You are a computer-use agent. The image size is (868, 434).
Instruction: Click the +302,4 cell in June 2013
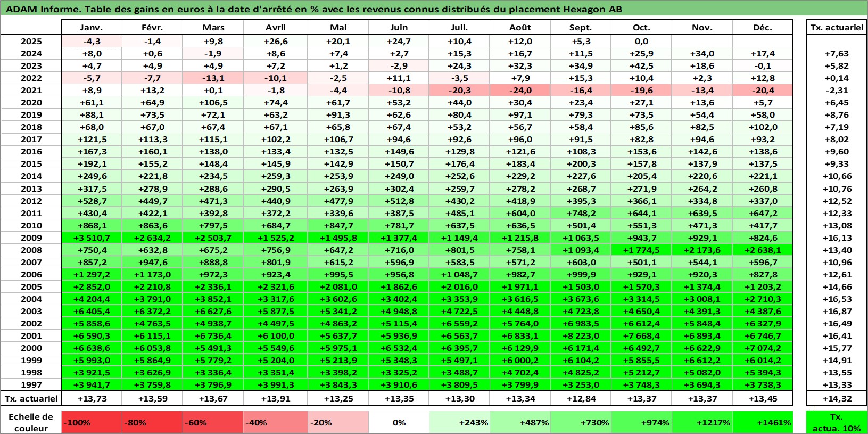click(x=399, y=189)
